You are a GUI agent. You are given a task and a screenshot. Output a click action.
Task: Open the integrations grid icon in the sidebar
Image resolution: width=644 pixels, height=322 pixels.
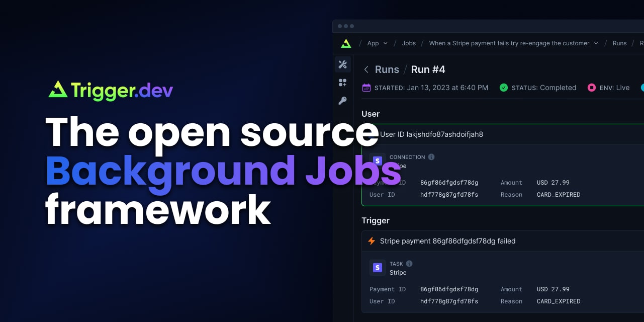(343, 83)
